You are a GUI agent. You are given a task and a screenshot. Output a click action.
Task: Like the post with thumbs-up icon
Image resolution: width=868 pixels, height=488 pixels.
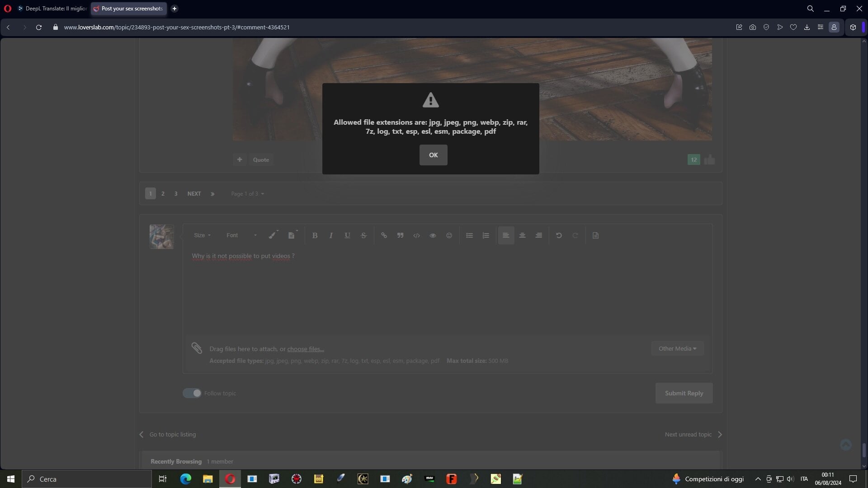pos(709,160)
